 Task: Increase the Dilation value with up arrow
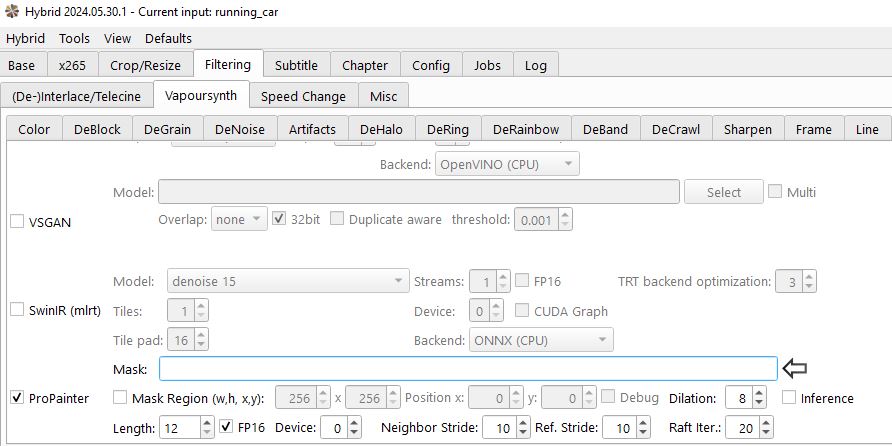[x=760, y=392]
